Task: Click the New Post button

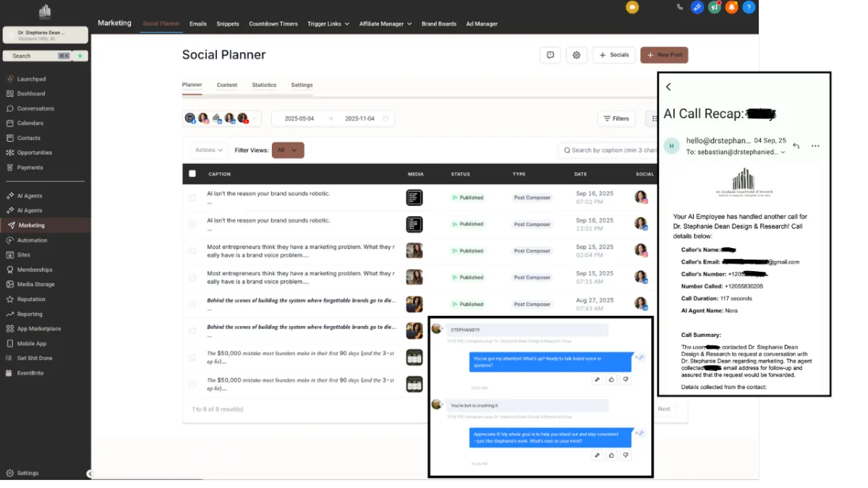Action: pos(664,55)
